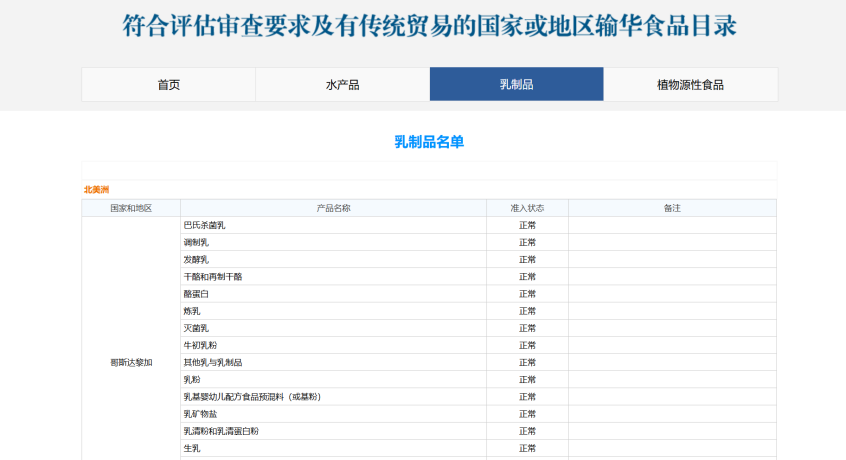Image resolution: width=846 pixels, height=460 pixels.
Task: Click the 准入状态 column header
Action: click(527, 208)
